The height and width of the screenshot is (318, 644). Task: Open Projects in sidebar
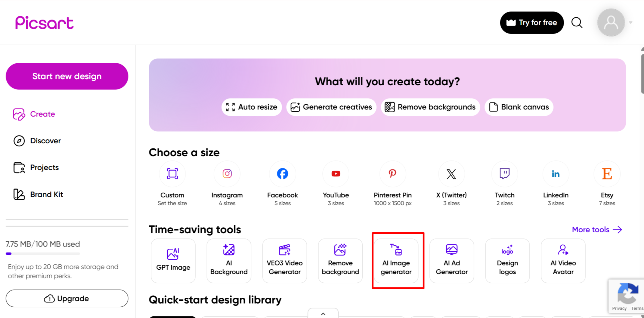click(36, 168)
